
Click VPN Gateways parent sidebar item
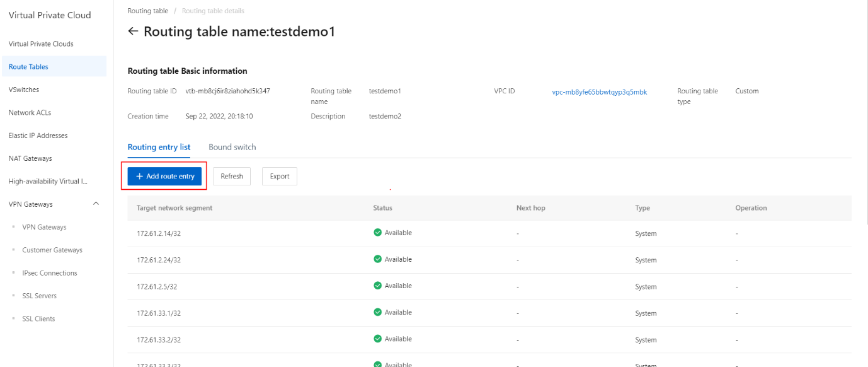click(x=31, y=204)
